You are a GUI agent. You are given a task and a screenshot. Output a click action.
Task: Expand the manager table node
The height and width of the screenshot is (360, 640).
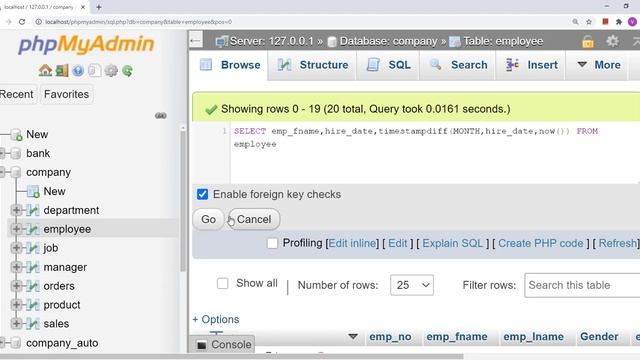pyautogui.click(x=16, y=267)
